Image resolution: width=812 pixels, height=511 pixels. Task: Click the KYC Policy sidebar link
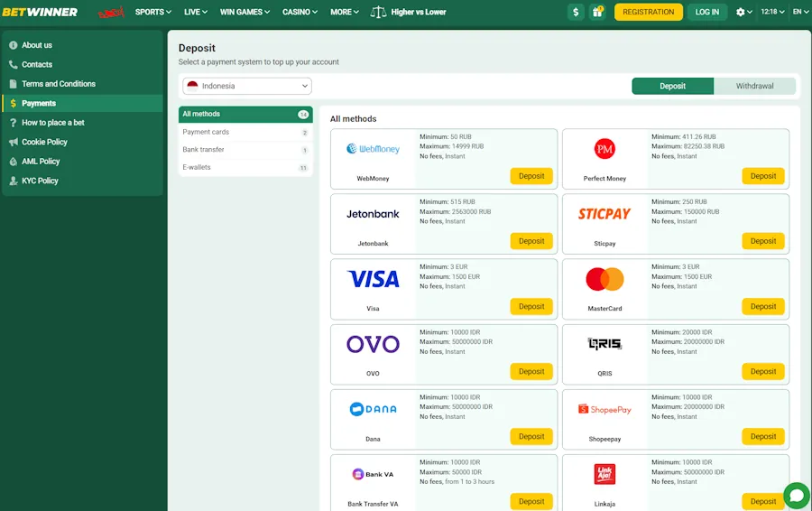click(x=40, y=181)
